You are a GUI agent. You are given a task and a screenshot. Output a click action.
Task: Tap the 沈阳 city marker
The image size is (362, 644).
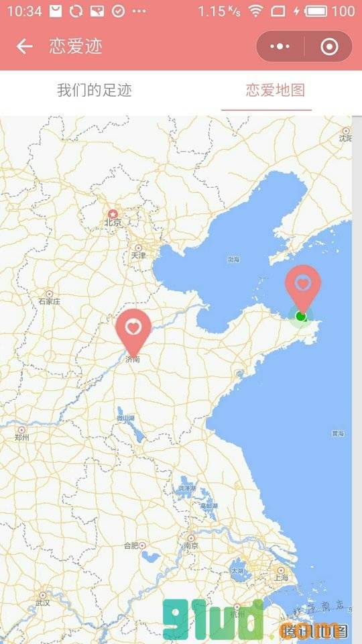tap(346, 131)
